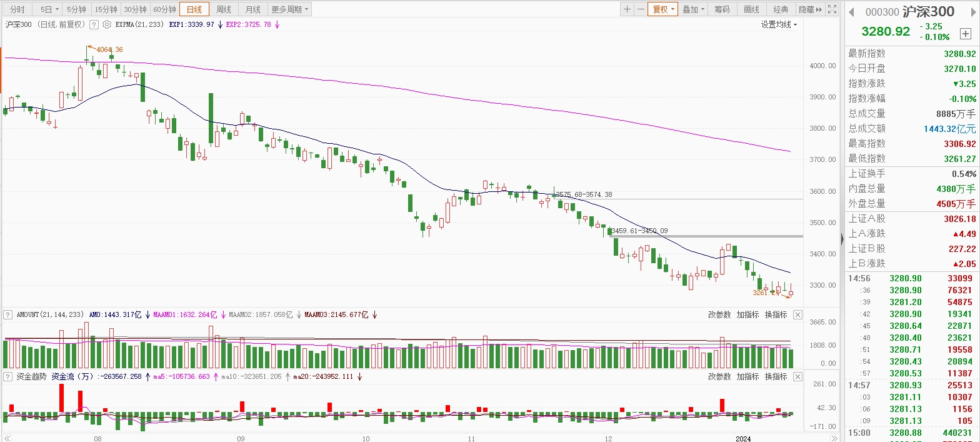Click 换指标 in the AMOUNT panel
Image resolution: width=980 pixels, height=442 pixels.
tap(776, 315)
